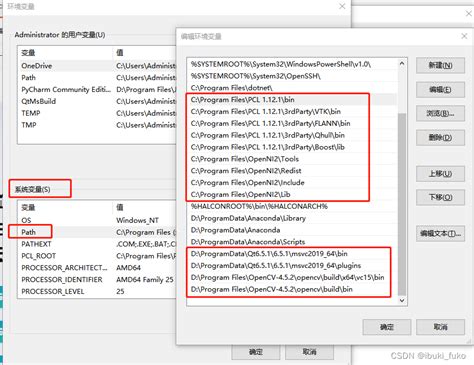Click 确定 in the 环境变量 window
Viewport: 474px width, 365px height.
pyautogui.click(x=256, y=352)
